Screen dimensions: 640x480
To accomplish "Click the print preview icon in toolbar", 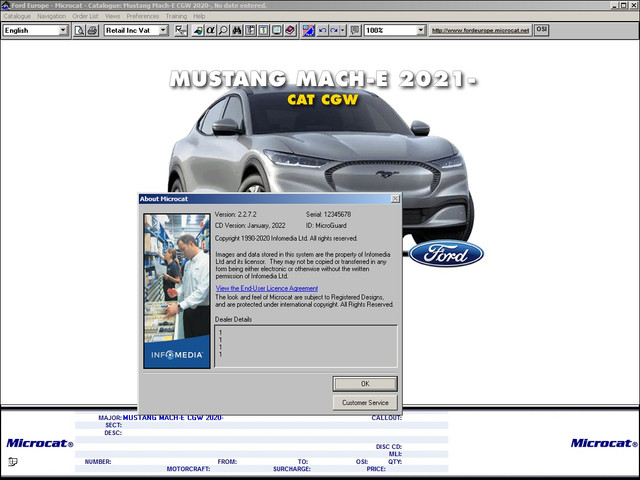I will coord(79,31).
